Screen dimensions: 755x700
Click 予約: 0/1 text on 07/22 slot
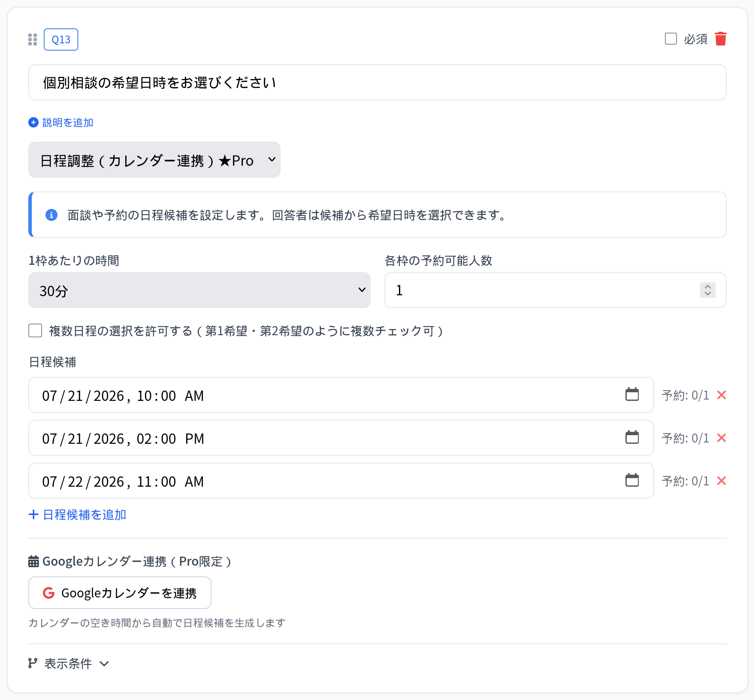pyautogui.click(x=686, y=481)
